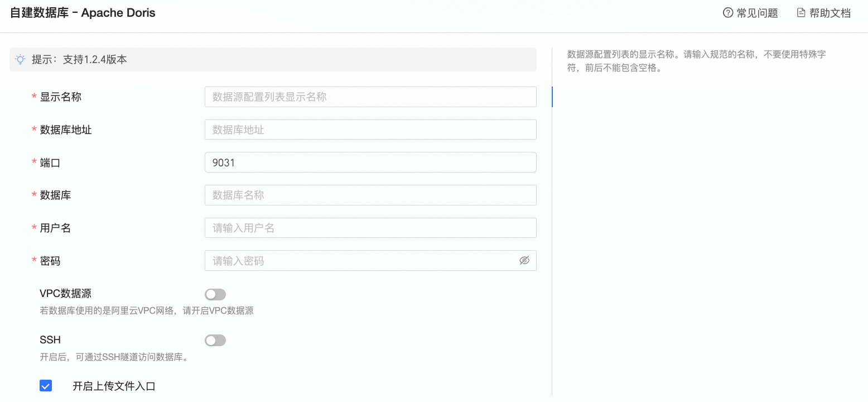
Task: Click the 数据库地址 input field
Action: click(370, 130)
